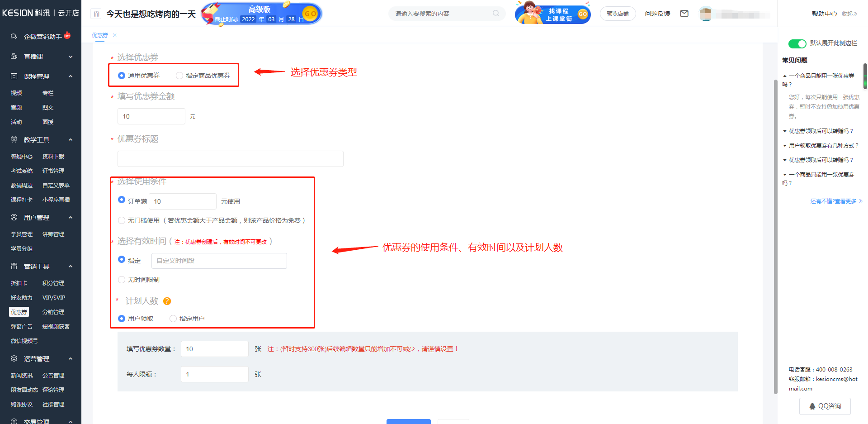Click 问题反馈 link
This screenshot has width=868, height=424.
pos(657,14)
